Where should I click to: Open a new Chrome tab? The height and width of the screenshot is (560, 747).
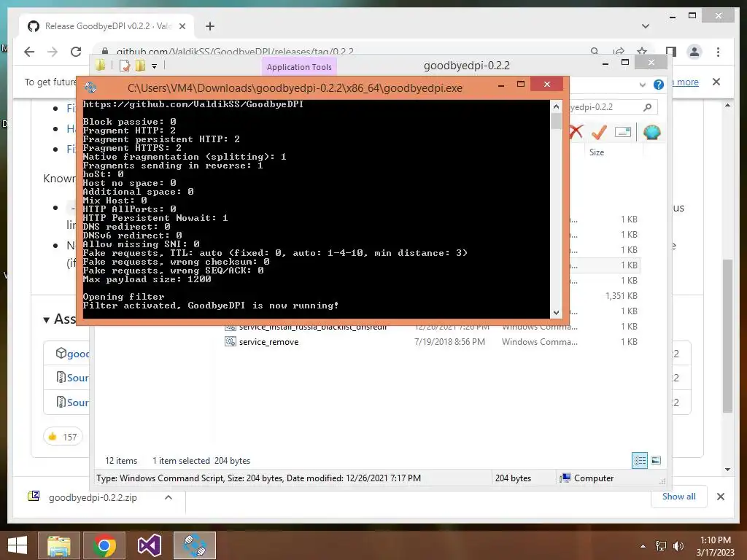coord(210,27)
